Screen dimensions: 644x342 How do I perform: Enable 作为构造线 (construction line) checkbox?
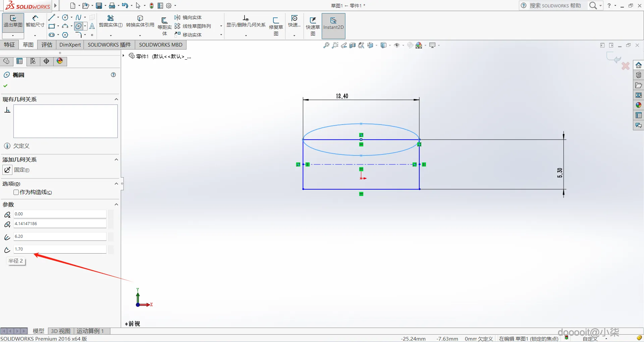click(16, 192)
